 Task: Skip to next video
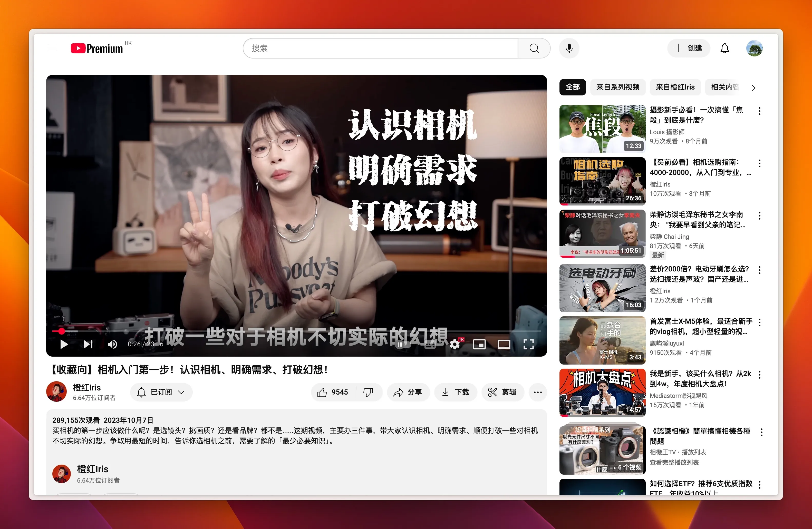click(88, 344)
